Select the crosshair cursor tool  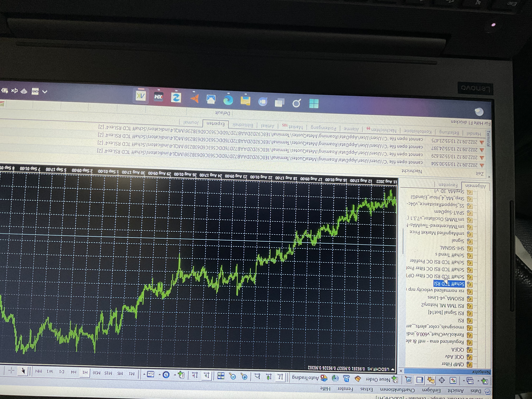(x=11, y=370)
